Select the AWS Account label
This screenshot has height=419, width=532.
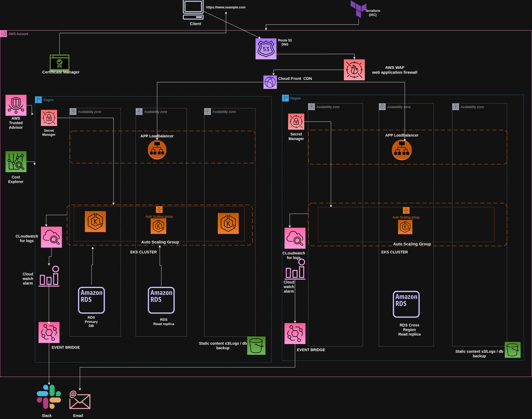pos(18,34)
